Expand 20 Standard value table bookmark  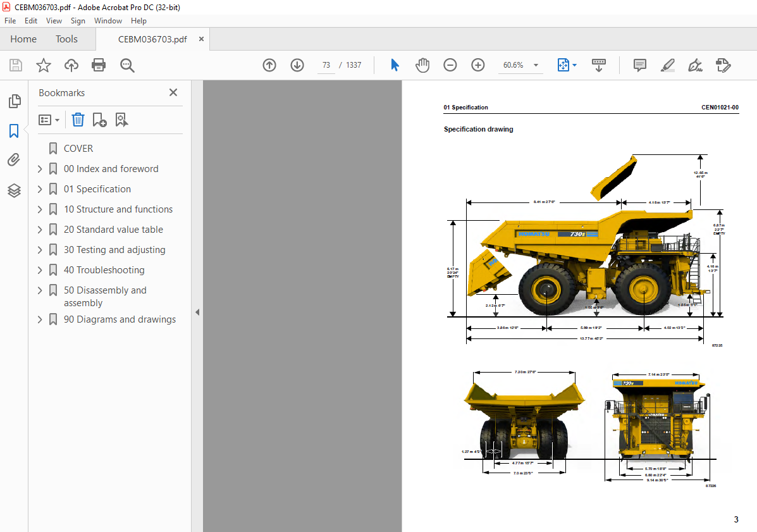(40, 230)
